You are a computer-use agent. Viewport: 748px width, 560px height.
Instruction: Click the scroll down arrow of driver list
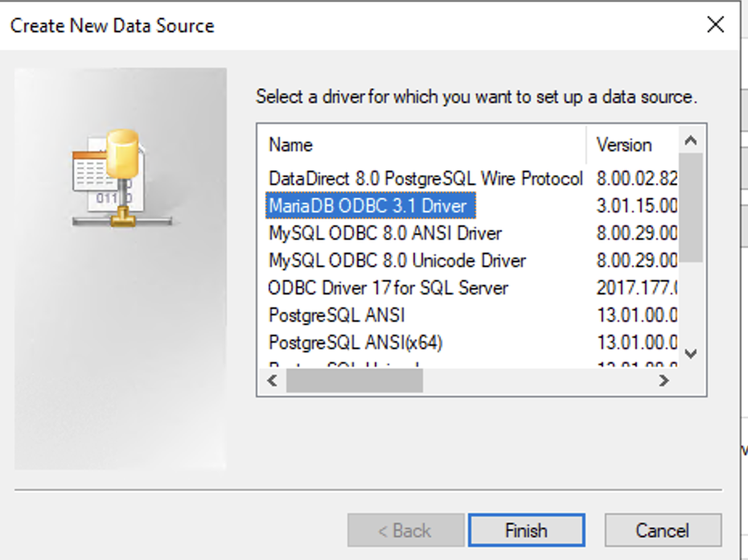click(691, 354)
